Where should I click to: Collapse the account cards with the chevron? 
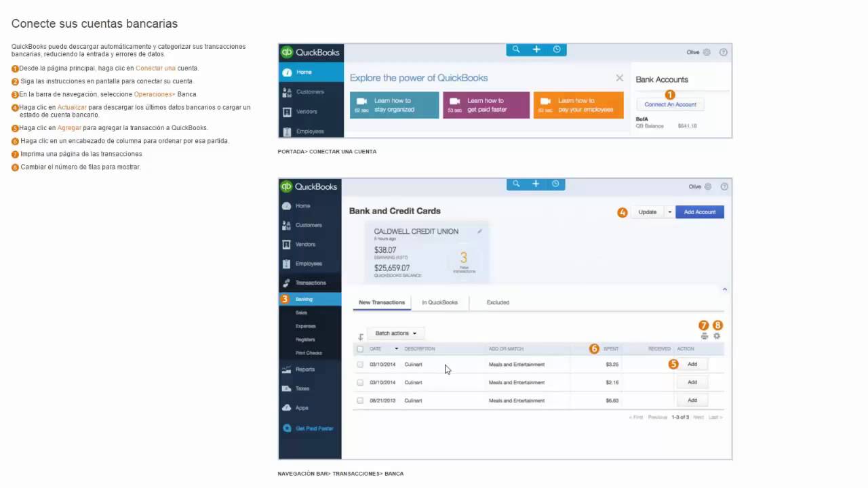(x=724, y=289)
